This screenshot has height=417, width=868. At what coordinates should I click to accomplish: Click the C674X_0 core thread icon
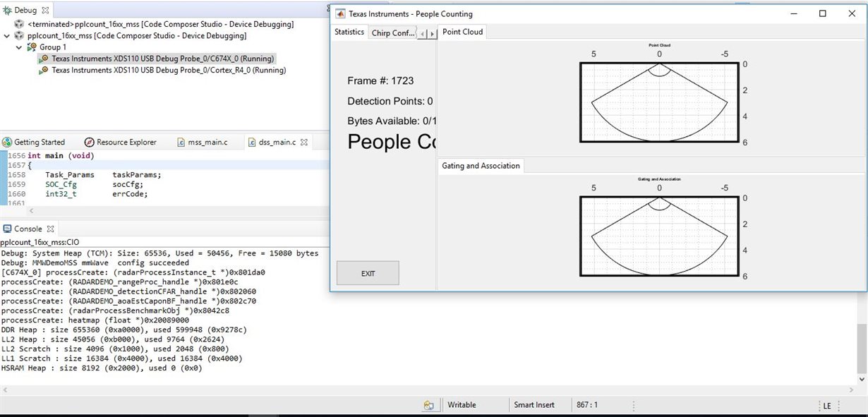click(x=44, y=59)
